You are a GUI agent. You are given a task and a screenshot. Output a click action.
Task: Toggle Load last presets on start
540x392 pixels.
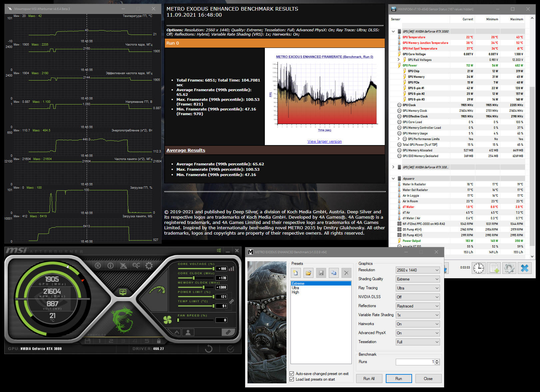[292, 379]
